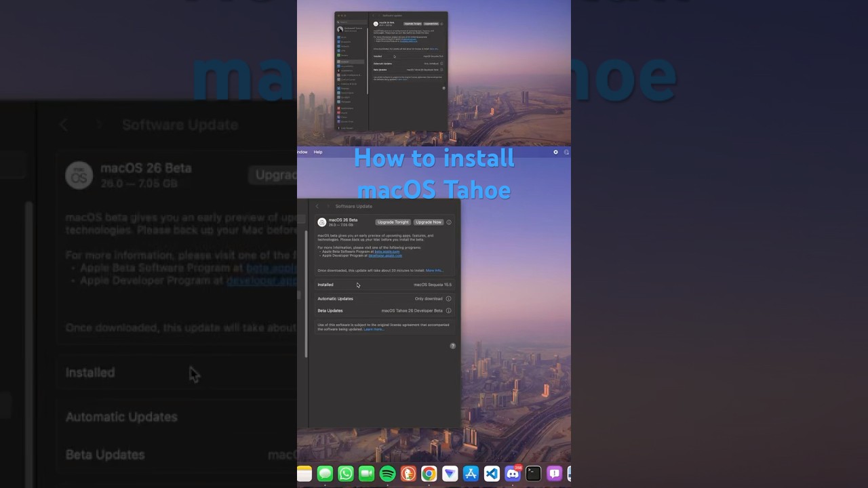Click the info icon beside Upgrade Now in larger window
This screenshot has width=868, height=488.
449,222
